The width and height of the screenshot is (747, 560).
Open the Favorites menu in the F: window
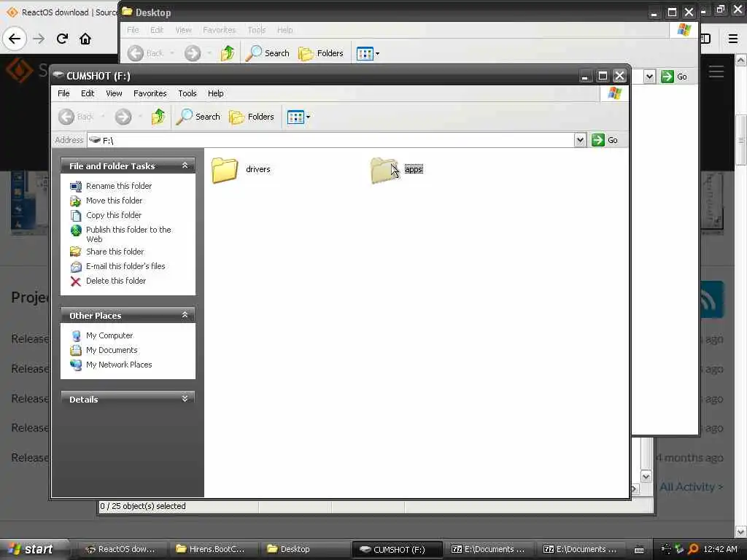[150, 93]
